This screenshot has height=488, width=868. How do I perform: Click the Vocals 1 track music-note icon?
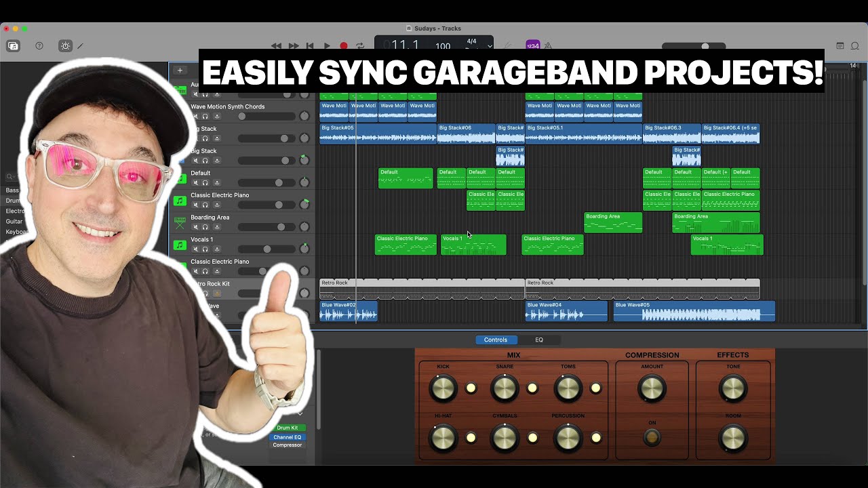click(180, 245)
